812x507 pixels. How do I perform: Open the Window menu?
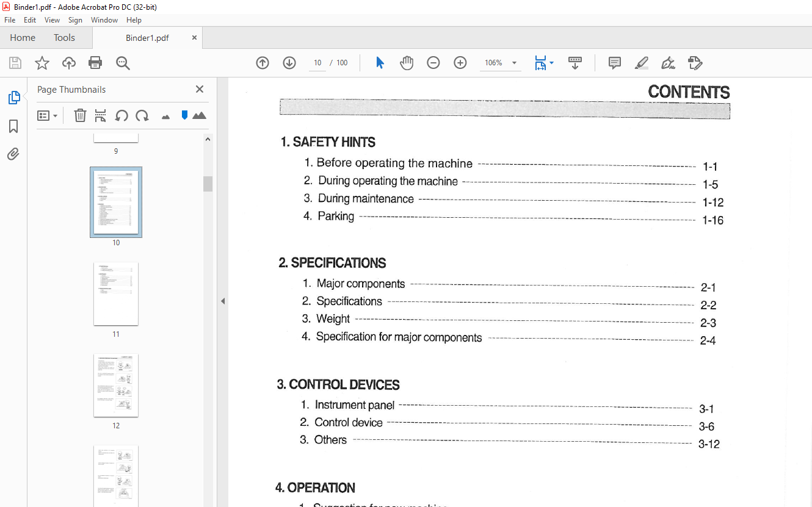104,20
